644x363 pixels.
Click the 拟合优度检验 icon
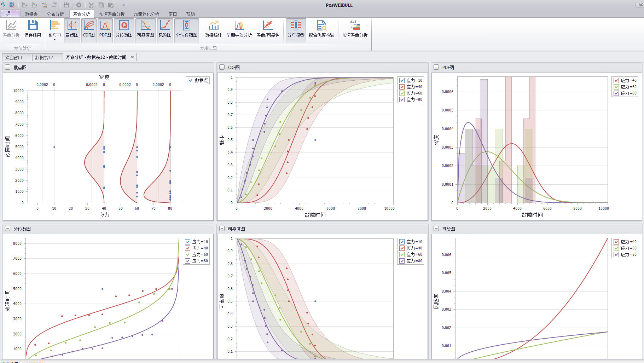321,25
